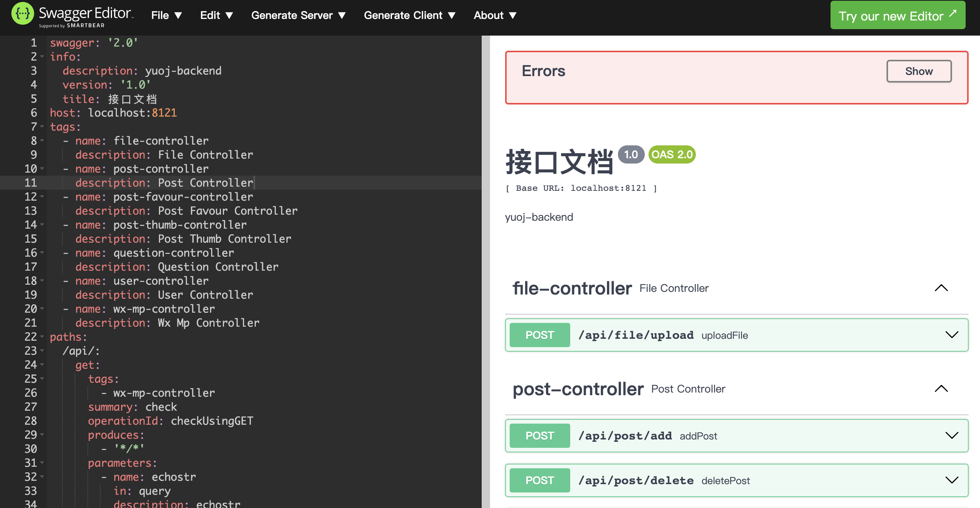Expand the /api/post/add chevron
Screen dimensions: 980x508
click(952, 435)
